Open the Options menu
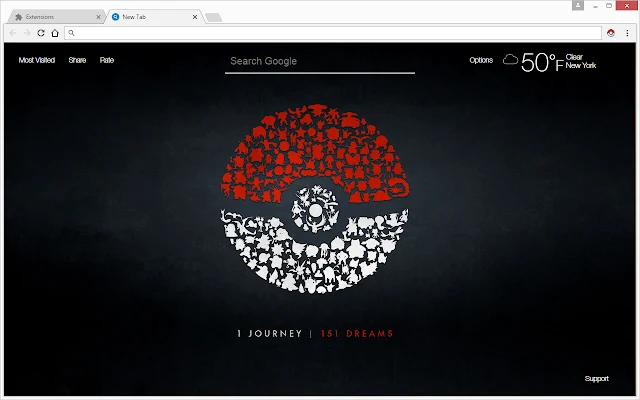 (481, 60)
